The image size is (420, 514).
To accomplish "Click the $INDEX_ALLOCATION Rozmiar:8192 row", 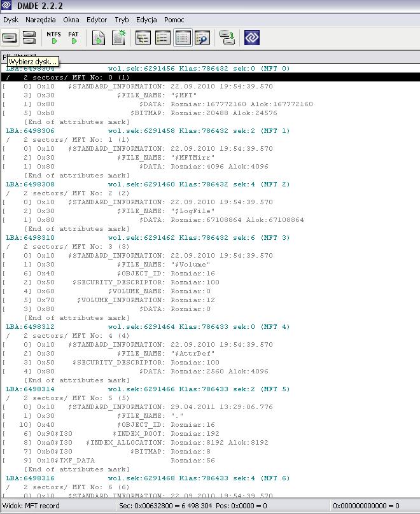I will [x=211, y=443].
